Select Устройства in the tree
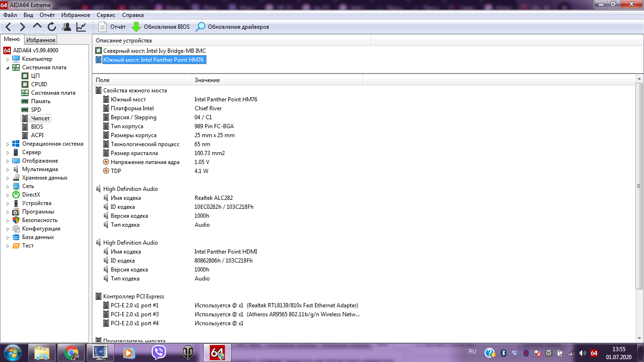644x362 pixels. click(x=37, y=203)
